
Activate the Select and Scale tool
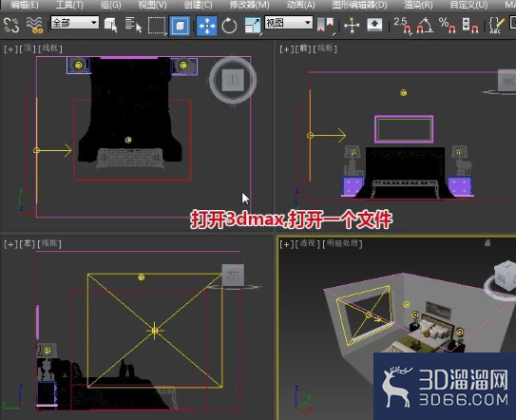coord(253,26)
